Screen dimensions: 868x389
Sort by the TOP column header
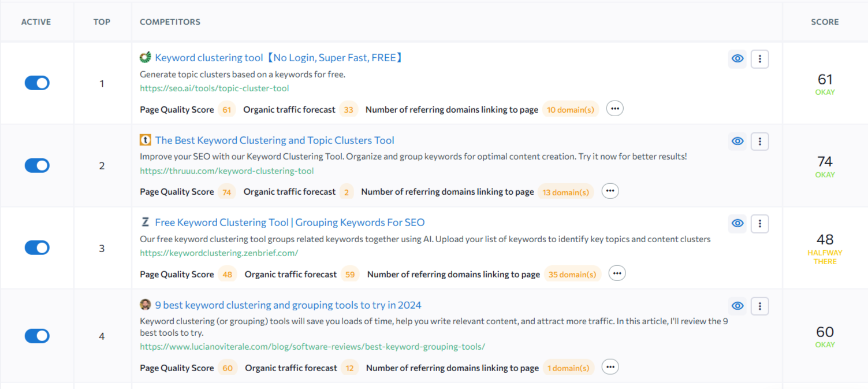(x=102, y=22)
